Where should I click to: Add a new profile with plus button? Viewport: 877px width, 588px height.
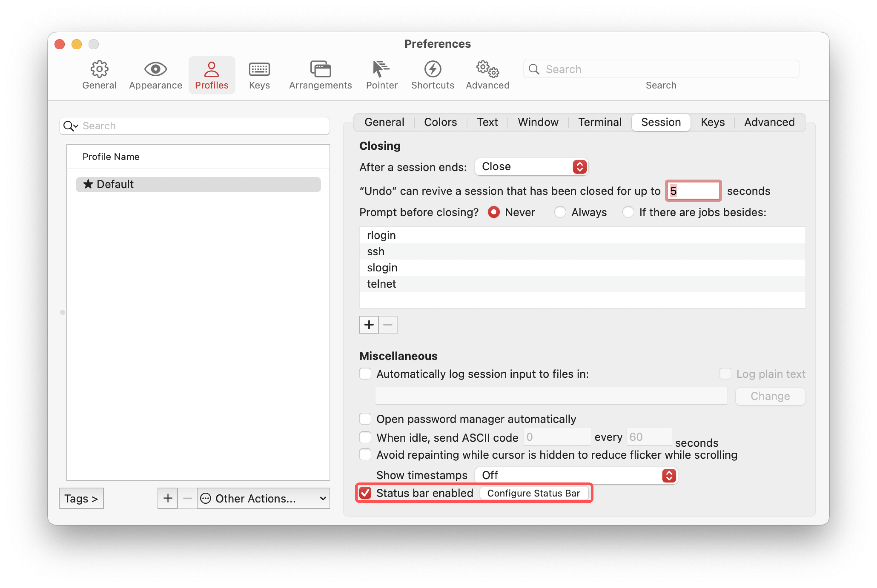(x=168, y=498)
